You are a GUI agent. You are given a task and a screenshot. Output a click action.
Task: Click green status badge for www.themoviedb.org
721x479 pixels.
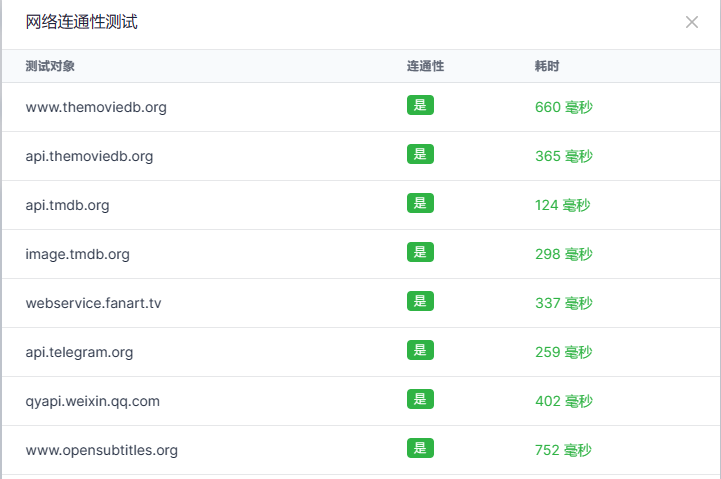420,106
